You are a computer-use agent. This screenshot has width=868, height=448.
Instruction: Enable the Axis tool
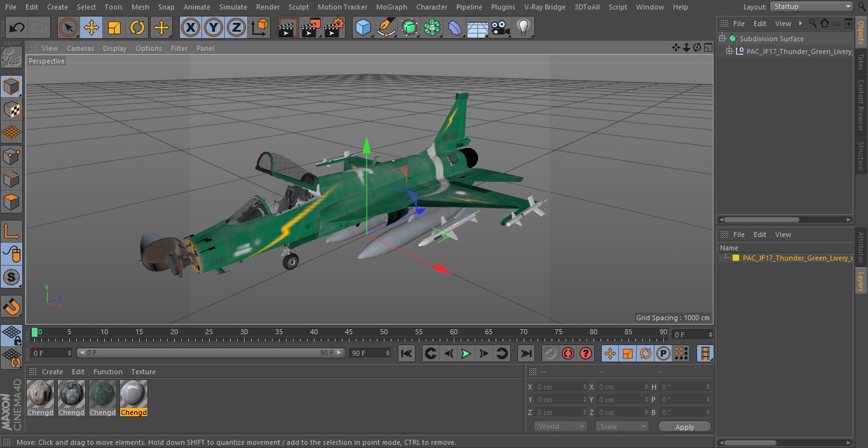pyautogui.click(x=11, y=231)
